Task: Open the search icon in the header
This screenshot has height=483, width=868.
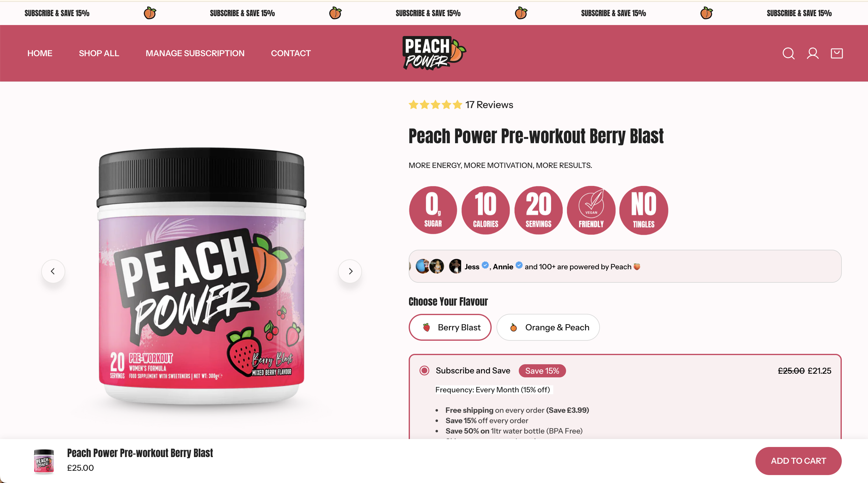Action: pos(788,53)
